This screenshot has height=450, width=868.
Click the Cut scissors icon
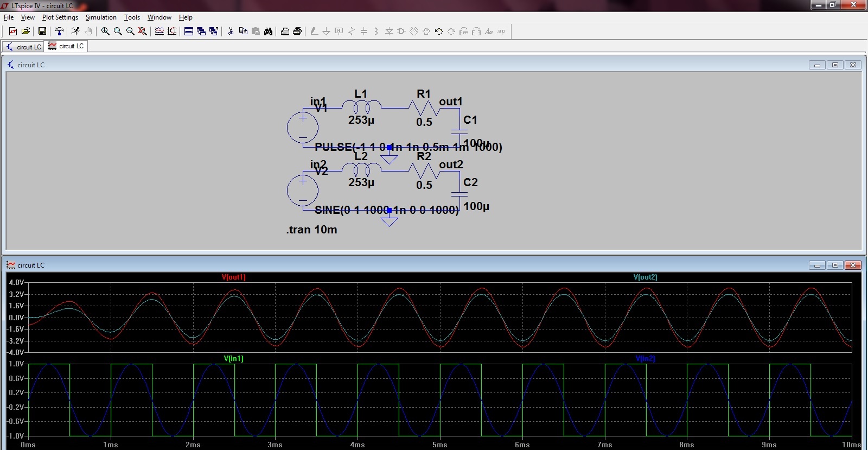pos(231,31)
